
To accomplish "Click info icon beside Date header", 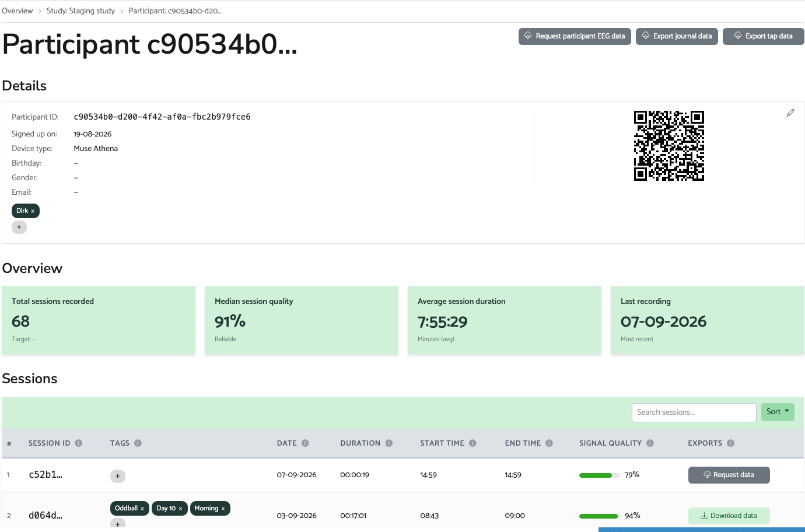I will 305,443.
